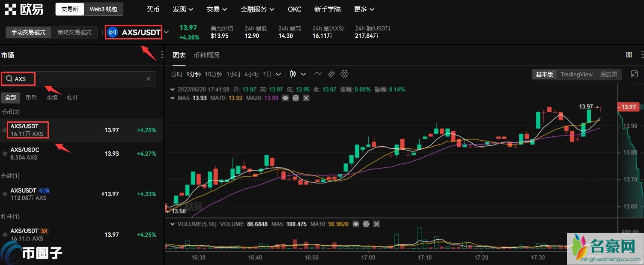Set chart interval to 1日
Image resolution: width=644 pixels, height=265 pixels.
[267, 74]
